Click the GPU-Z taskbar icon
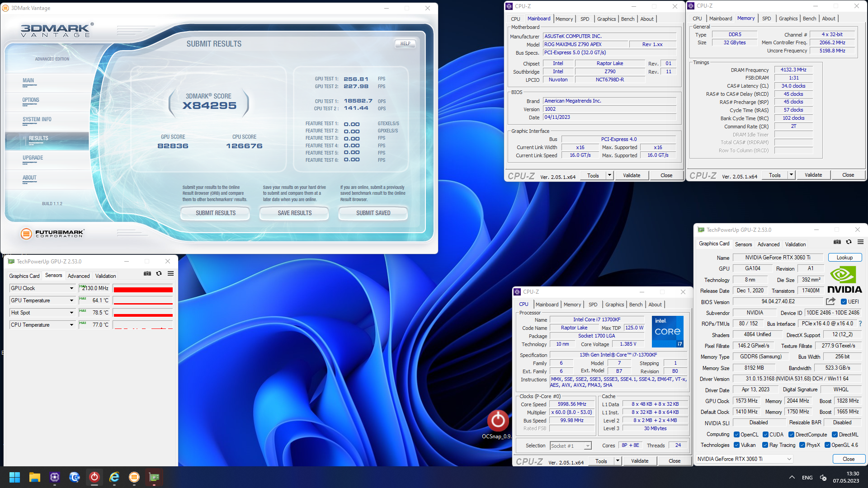The width and height of the screenshot is (868, 488). click(x=154, y=477)
